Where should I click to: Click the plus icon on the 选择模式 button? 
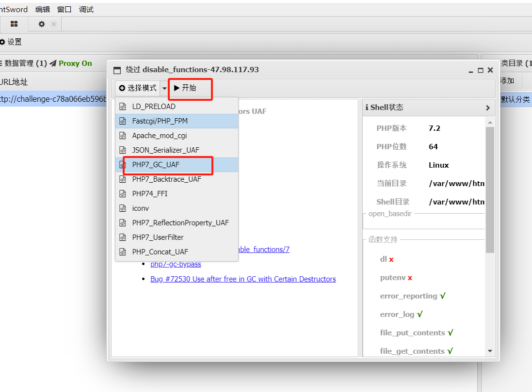(x=123, y=88)
